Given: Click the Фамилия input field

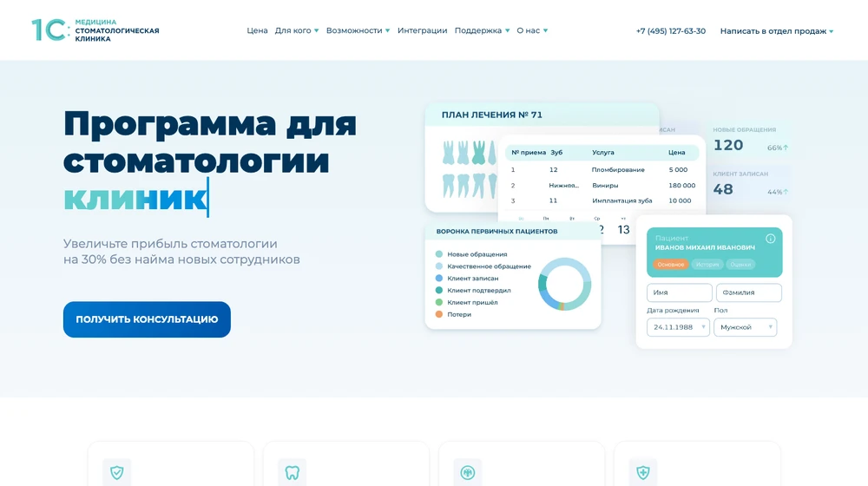Looking at the screenshot, I should click(748, 292).
